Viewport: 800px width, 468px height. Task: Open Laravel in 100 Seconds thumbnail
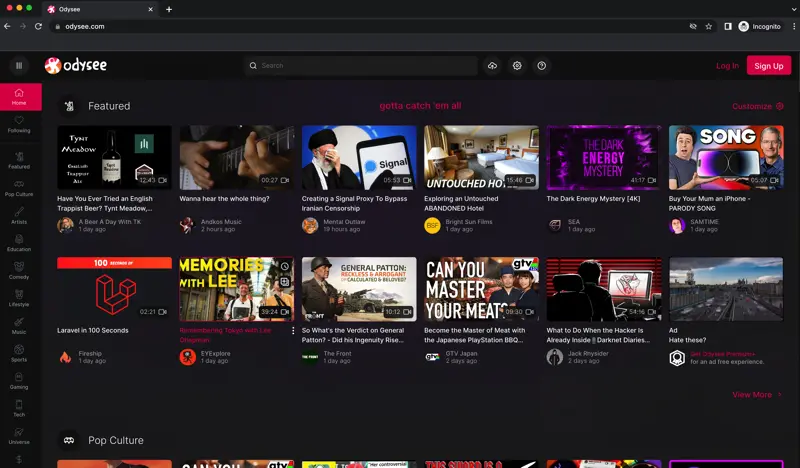coord(114,289)
